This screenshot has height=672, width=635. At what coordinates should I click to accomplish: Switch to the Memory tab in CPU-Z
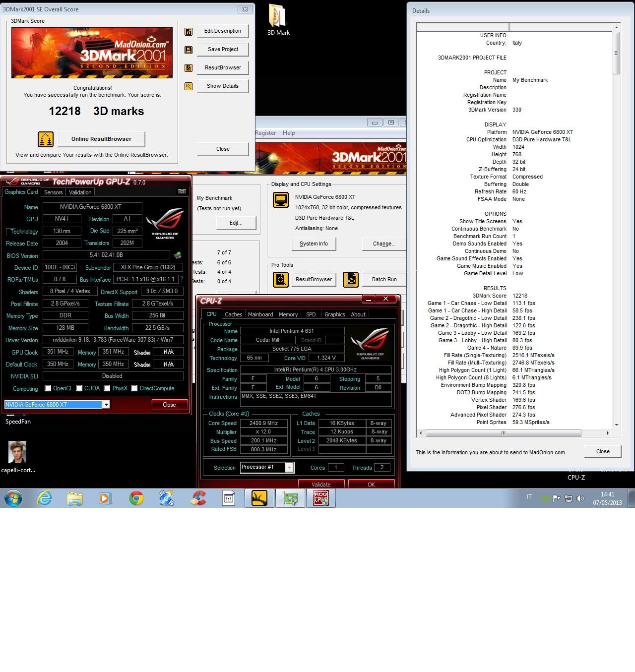pos(288,314)
